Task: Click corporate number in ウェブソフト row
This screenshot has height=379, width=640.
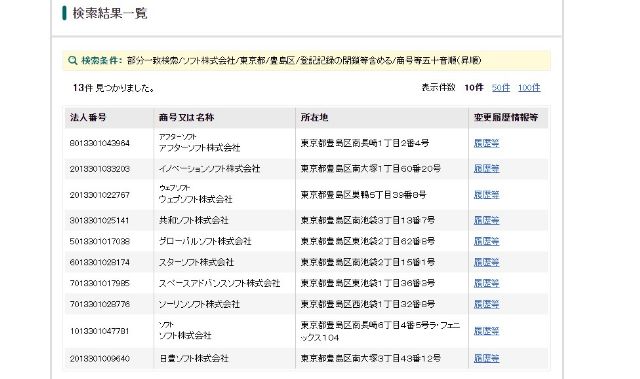Action: coord(100,195)
